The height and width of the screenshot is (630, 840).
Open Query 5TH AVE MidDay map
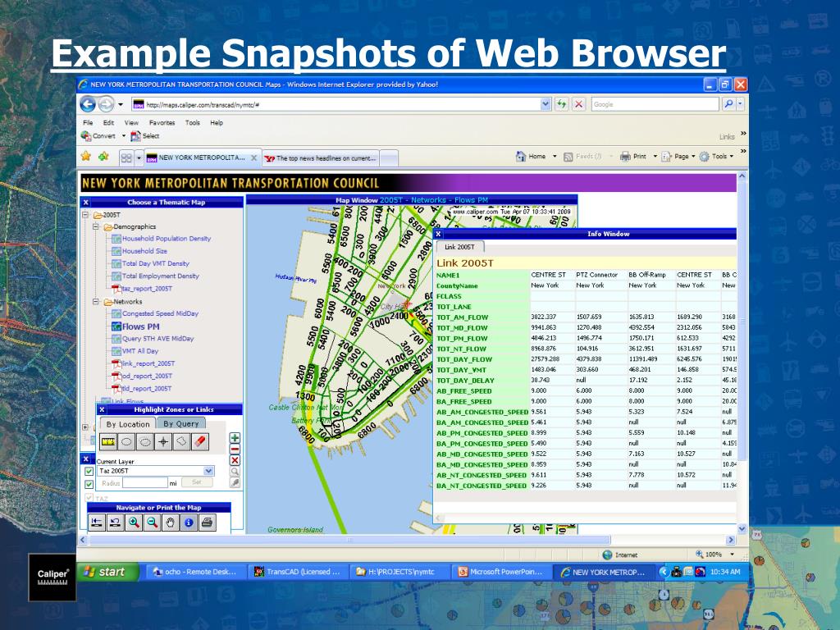[x=158, y=339]
